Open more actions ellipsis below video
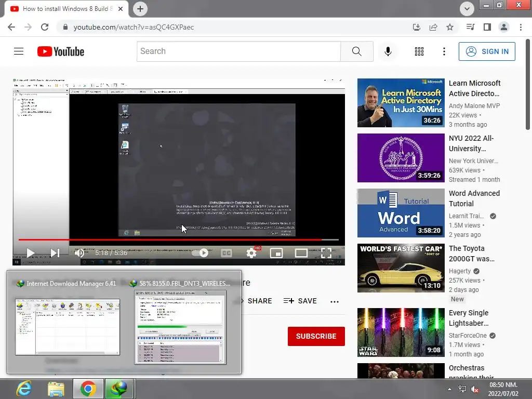Viewport: 532px width, 399px height. coord(335,302)
